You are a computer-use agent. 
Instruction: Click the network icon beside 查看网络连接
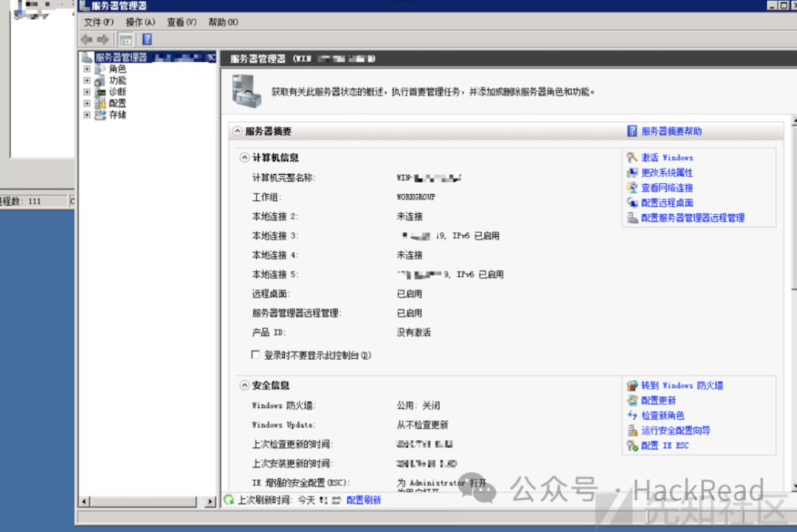click(632, 187)
